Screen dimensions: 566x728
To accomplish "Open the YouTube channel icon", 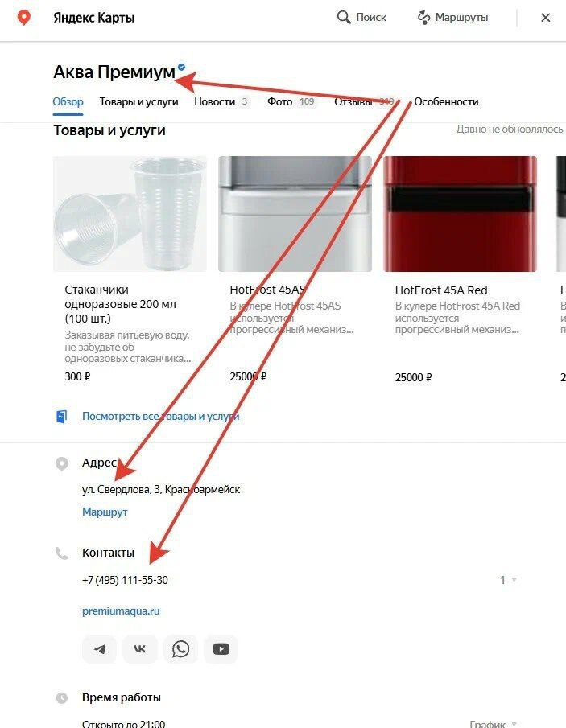I will click(x=221, y=648).
